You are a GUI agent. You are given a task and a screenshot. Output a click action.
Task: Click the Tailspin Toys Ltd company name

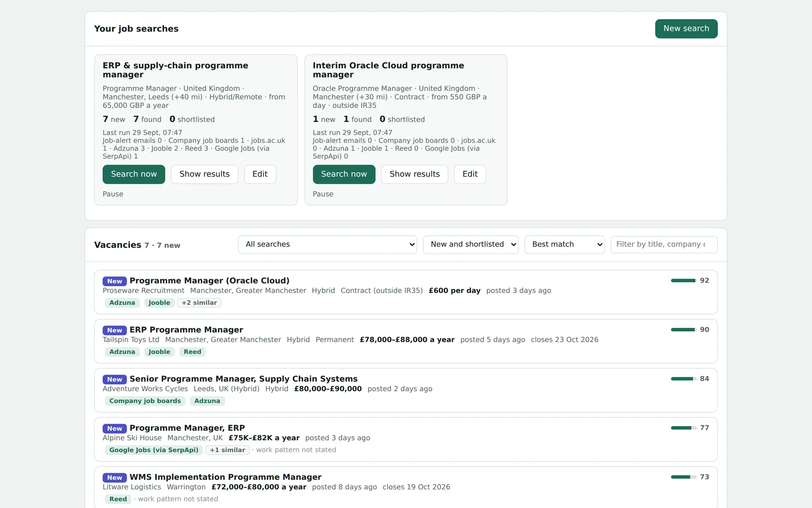point(131,340)
